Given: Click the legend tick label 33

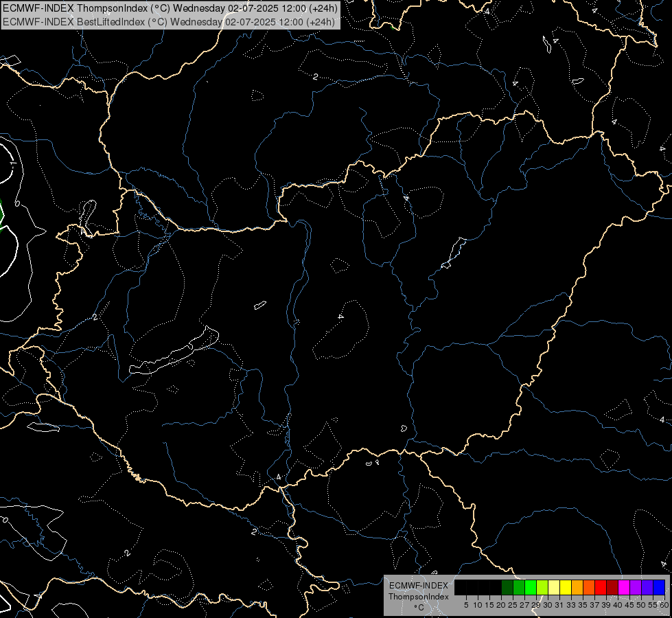Looking at the screenshot, I should pos(571,605).
